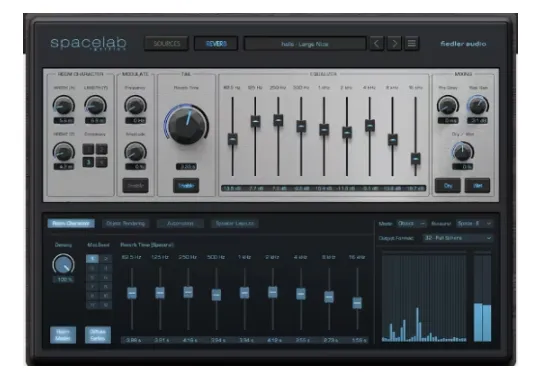Click the Modulate Amplitude knob

(x=135, y=152)
